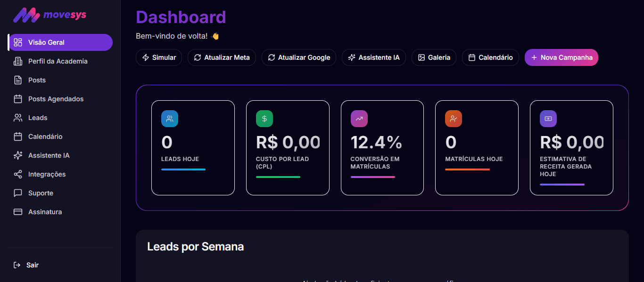Click the blue Leads Hoje people icon

[170, 119]
